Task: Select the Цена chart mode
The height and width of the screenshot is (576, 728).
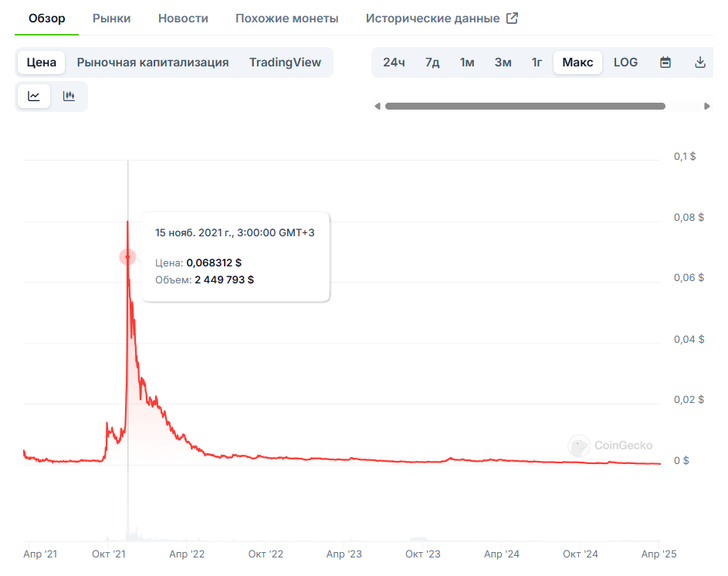Action: tap(42, 63)
